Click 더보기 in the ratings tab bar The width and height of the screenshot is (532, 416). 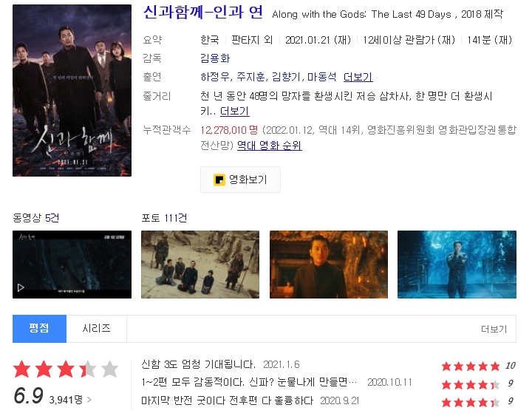pos(494,329)
